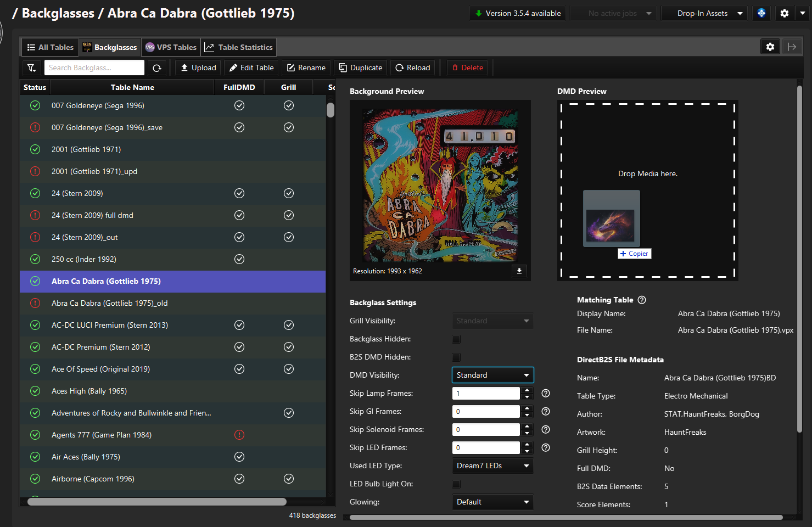The image size is (812, 527).
Task: Click the Copier badge in the DMD drop zone
Action: click(x=634, y=254)
